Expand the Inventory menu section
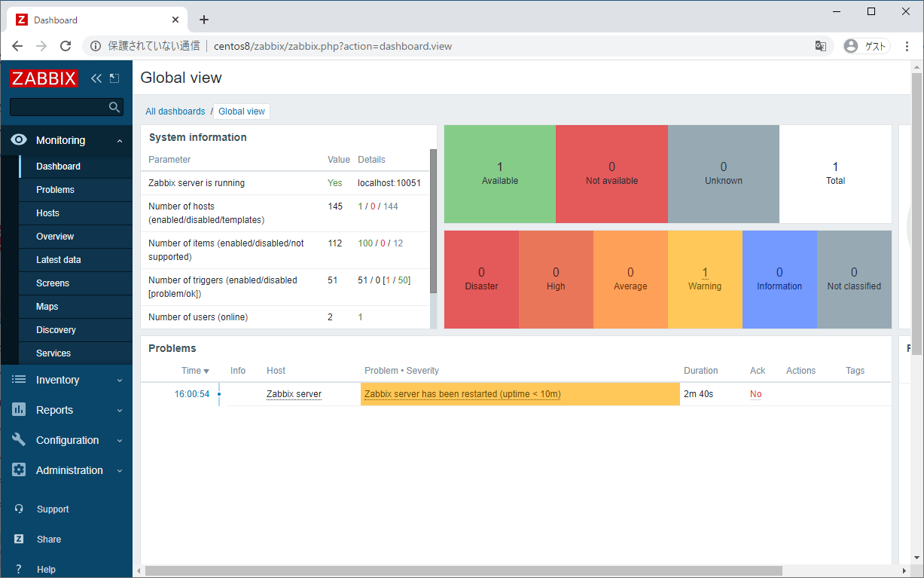The height and width of the screenshot is (578, 924). click(120, 381)
